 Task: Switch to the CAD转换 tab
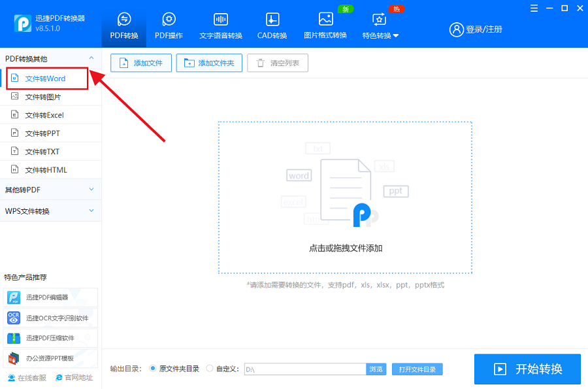click(272, 25)
